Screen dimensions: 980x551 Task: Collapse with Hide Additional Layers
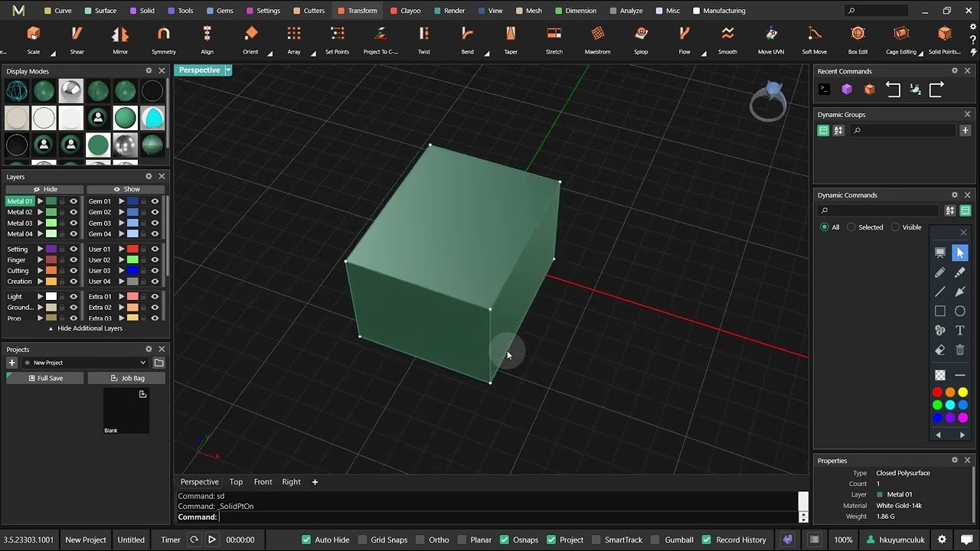[x=85, y=328]
